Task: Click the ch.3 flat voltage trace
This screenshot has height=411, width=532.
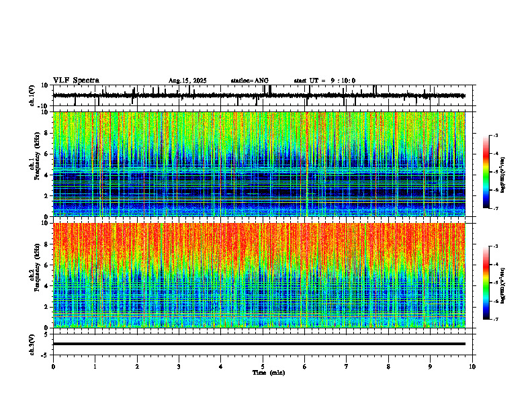Action: (x=259, y=344)
